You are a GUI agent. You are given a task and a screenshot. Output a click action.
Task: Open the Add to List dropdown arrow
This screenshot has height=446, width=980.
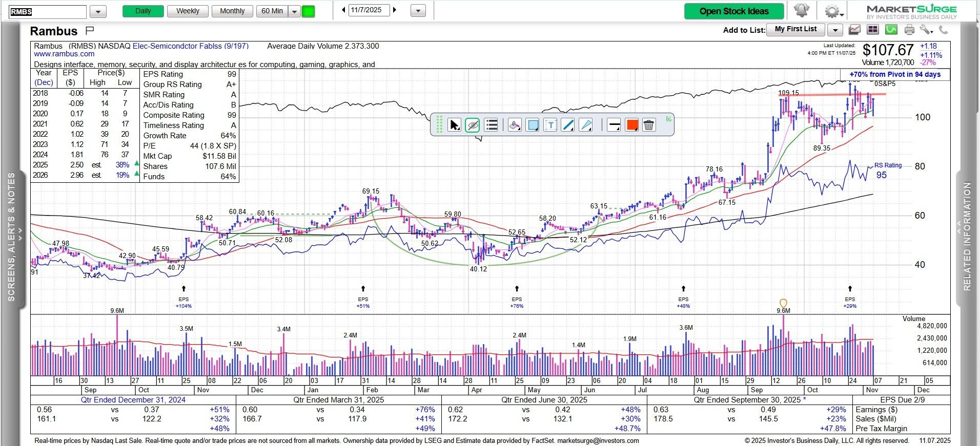[835, 30]
